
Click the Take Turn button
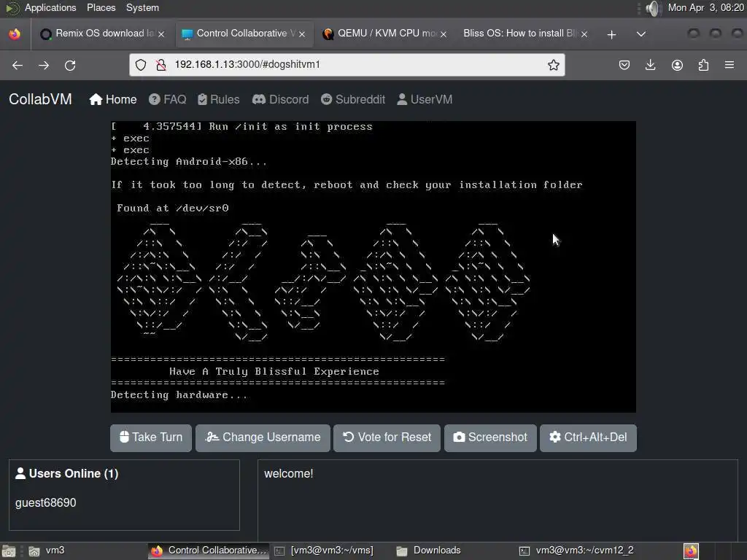(151, 437)
